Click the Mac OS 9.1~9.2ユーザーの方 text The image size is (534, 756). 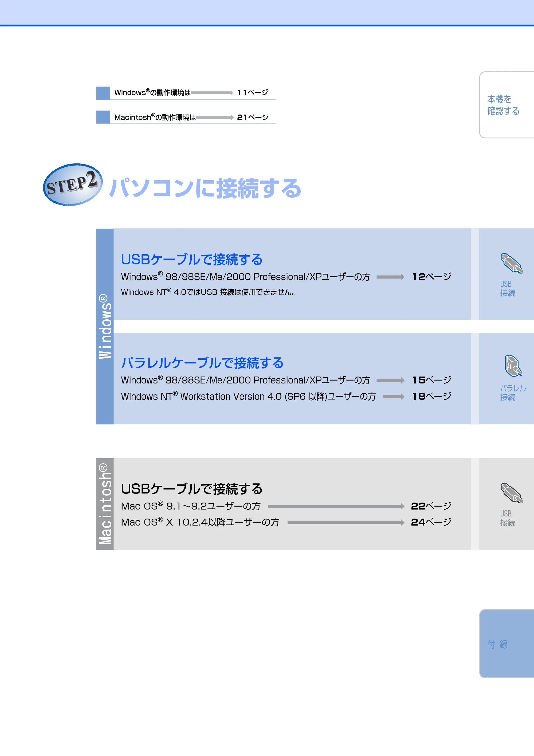(x=191, y=506)
